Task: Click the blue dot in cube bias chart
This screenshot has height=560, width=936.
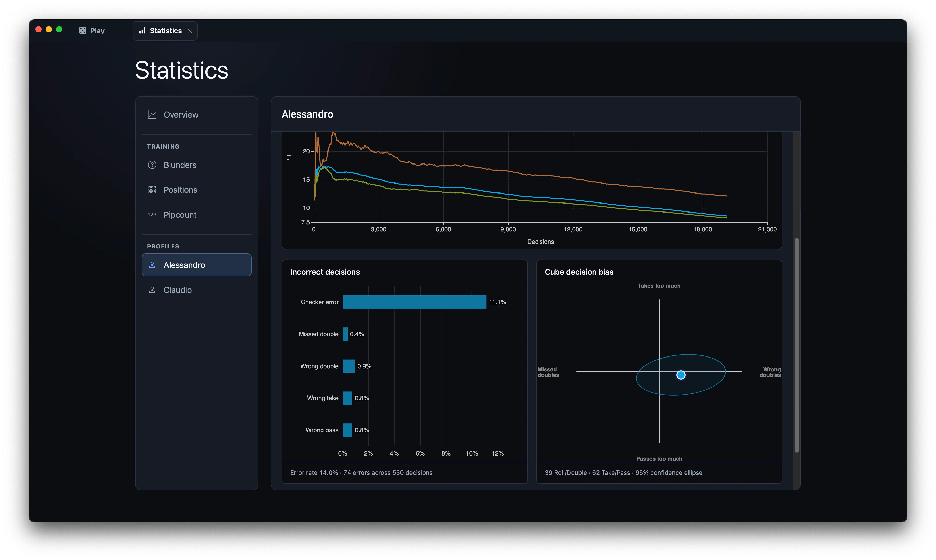Action: pos(681,375)
